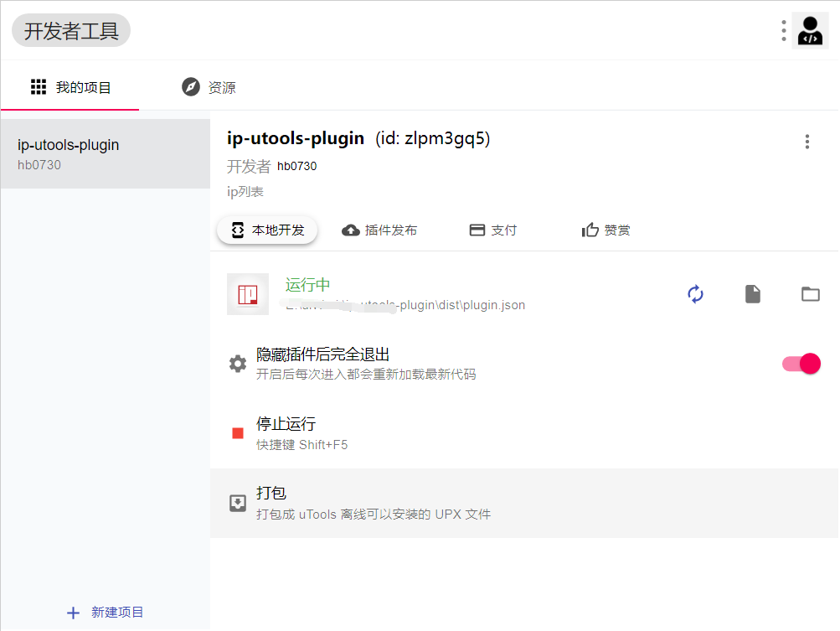Click the cloud upload icon of 插件发布
Viewport: 840px width, 631px height.
coord(351,230)
